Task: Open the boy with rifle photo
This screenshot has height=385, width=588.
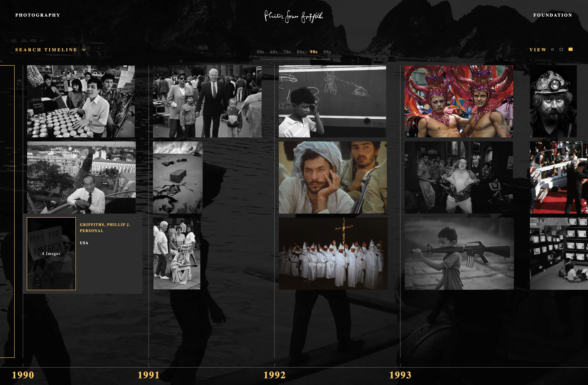Action: tap(459, 253)
